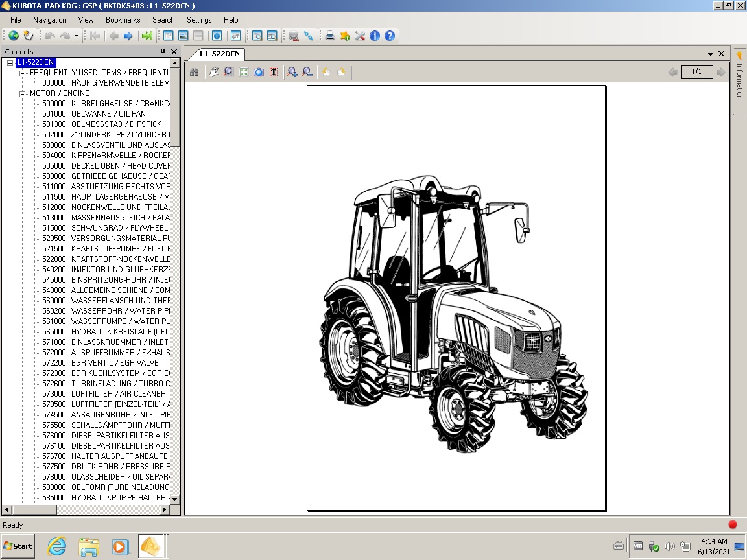Click the globe icon in the main toolbar
The height and width of the screenshot is (560, 747).
coord(14,36)
